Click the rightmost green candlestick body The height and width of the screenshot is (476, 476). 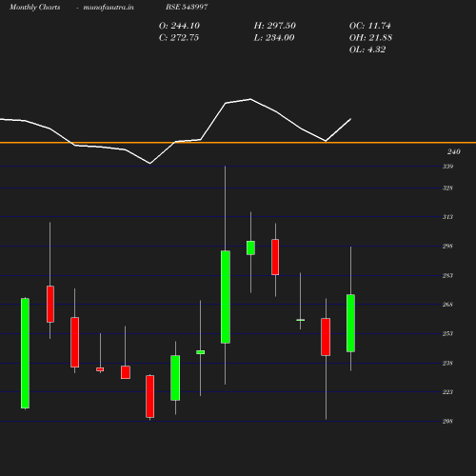coord(350,323)
